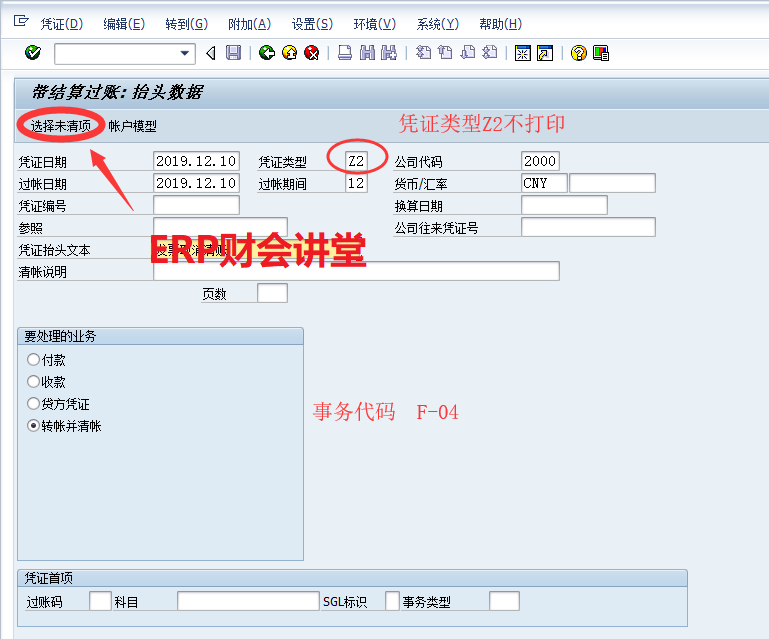
Task: Select the 收款 radio button
Action: 34,382
